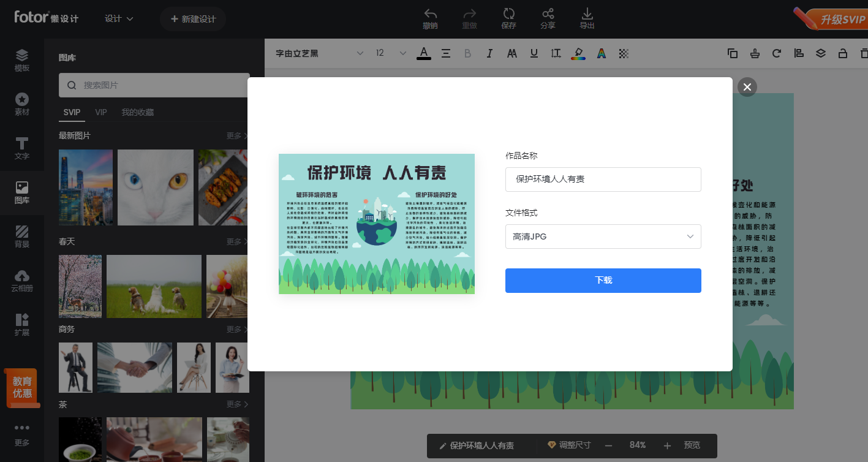Click the stamp style-copy icon

click(x=755, y=53)
